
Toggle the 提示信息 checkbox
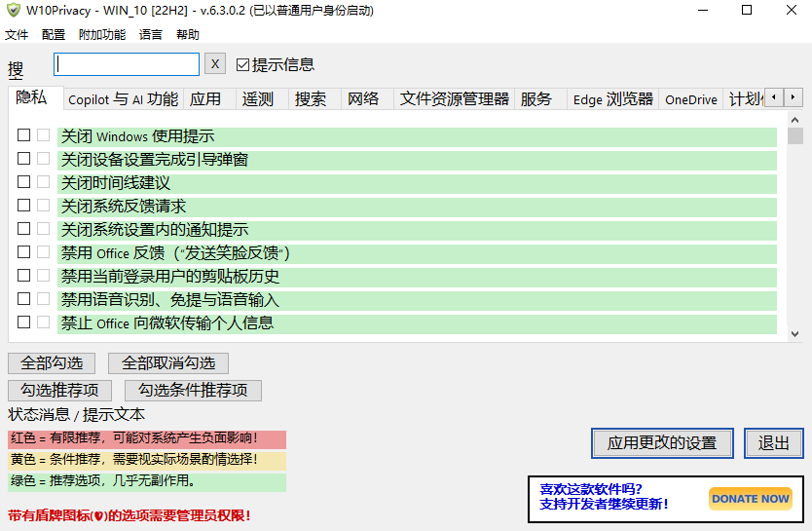pos(242,64)
